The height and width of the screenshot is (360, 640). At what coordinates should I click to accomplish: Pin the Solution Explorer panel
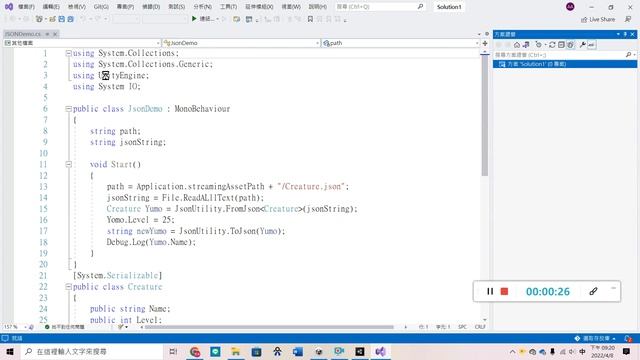625,34
